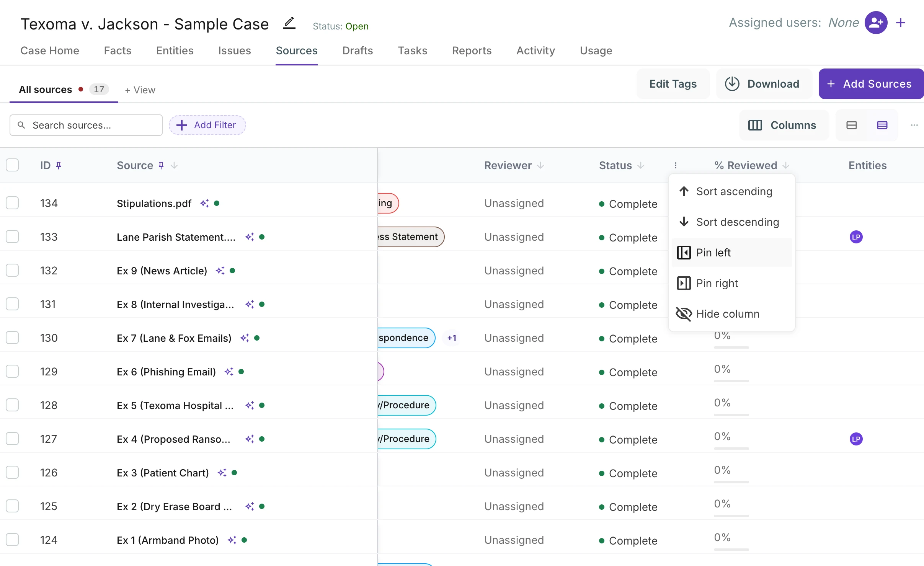Click the Reviewer column sort arrow
Screen dimensions: 924x566
540,165
